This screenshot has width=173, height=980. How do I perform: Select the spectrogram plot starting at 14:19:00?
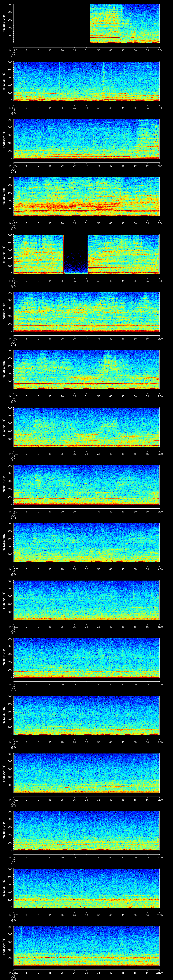click(87, 888)
